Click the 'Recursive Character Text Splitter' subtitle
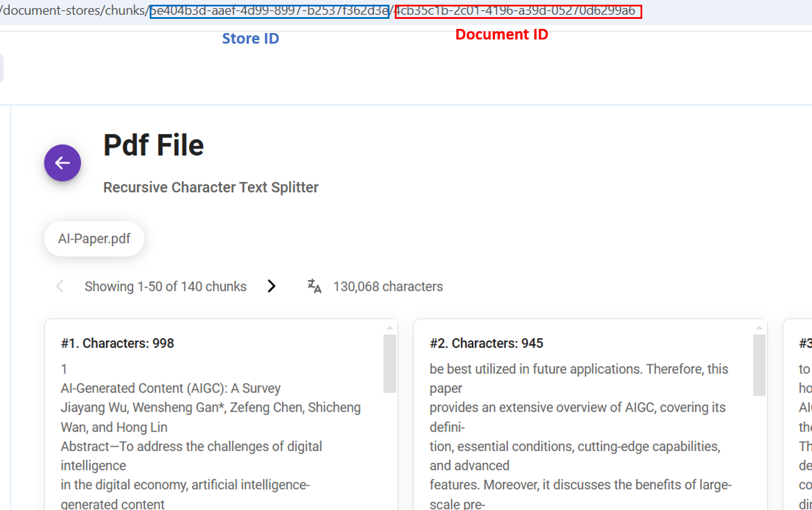The width and height of the screenshot is (812, 510). [211, 187]
